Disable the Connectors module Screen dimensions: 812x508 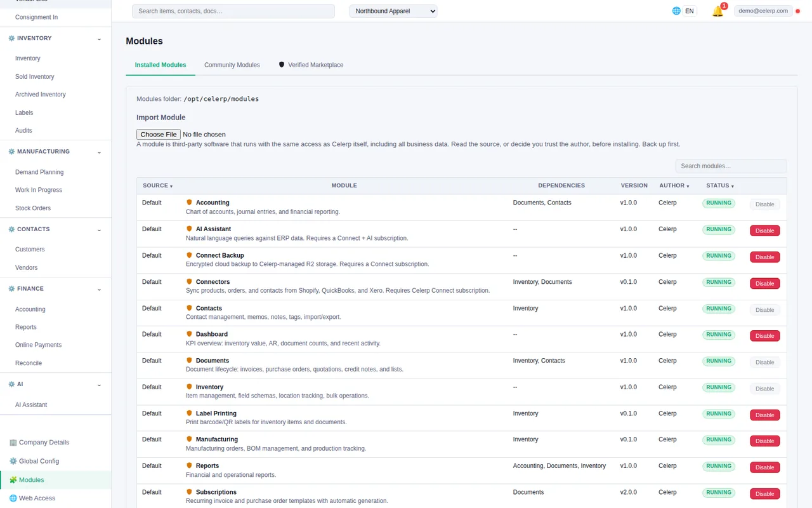pos(764,283)
